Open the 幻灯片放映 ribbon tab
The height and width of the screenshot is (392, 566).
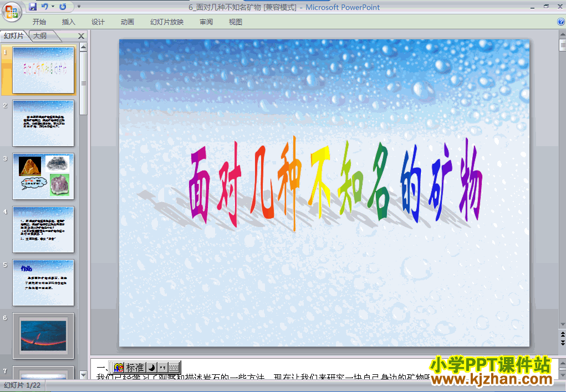click(167, 22)
